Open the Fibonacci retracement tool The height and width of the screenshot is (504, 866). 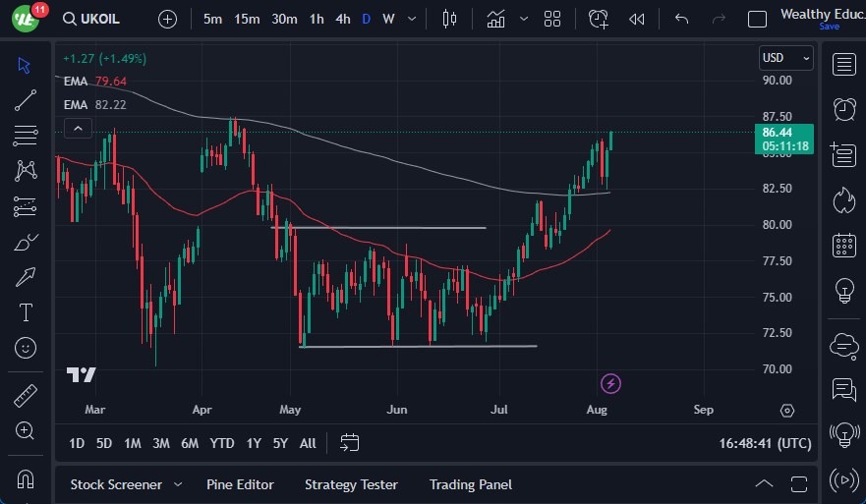(26, 135)
